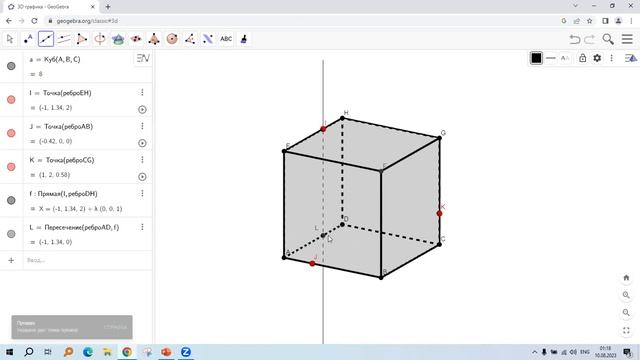The image size is (640, 360).
Task: Open a new browser tab
Action: pyautogui.click(x=108, y=7)
